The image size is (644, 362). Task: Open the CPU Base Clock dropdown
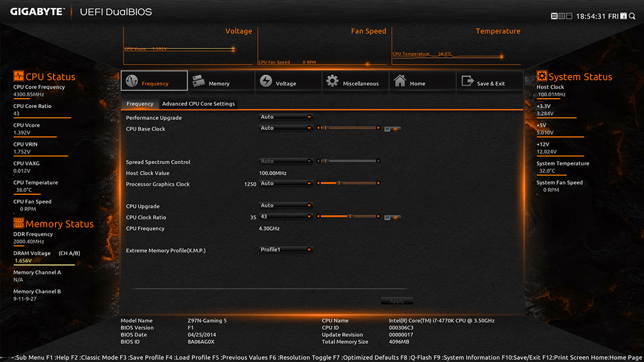pos(286,128)
